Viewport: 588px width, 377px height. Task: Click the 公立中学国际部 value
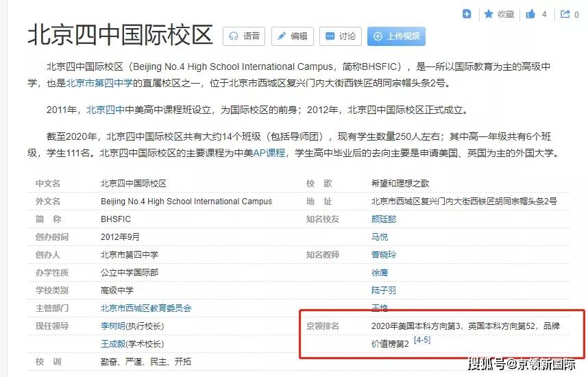[x=130, y=272]
